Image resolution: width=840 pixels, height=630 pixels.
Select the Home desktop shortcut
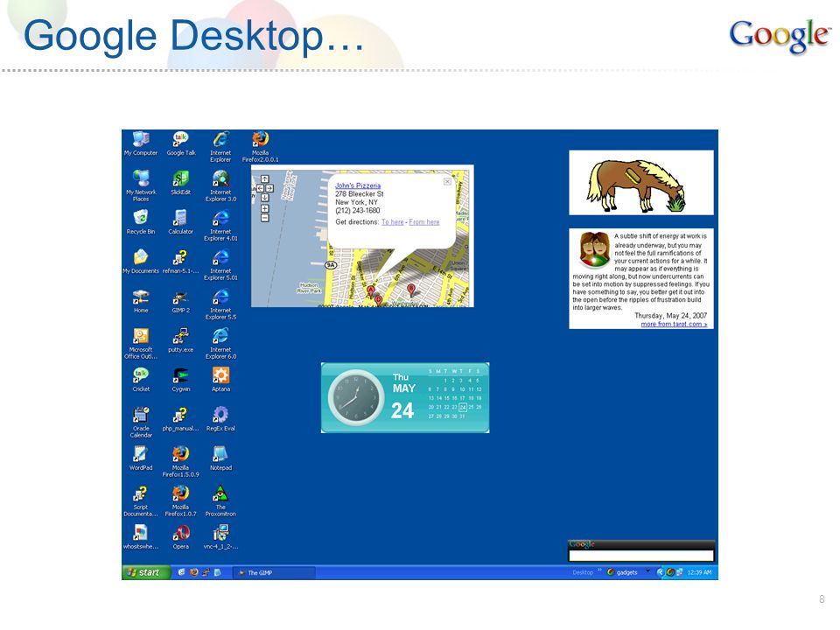tap(141, 300)
